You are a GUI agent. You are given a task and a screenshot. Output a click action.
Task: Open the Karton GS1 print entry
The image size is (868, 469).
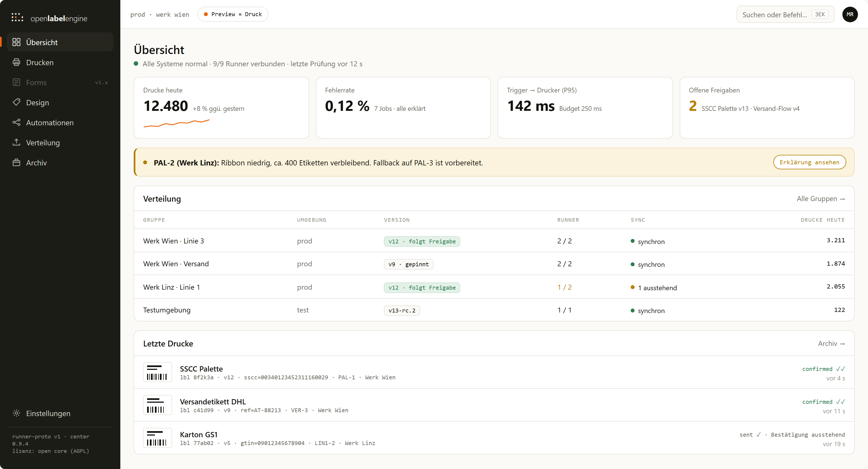pyautogui.click(x=494, y=438)
